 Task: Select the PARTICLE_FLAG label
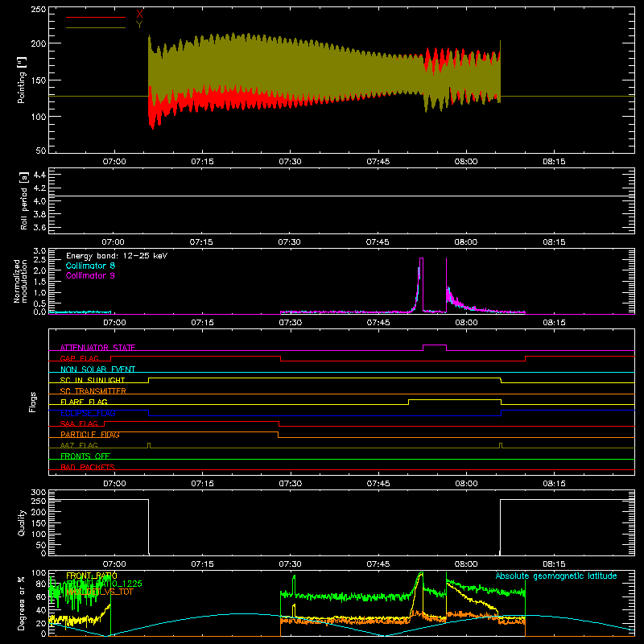[90, 435]
